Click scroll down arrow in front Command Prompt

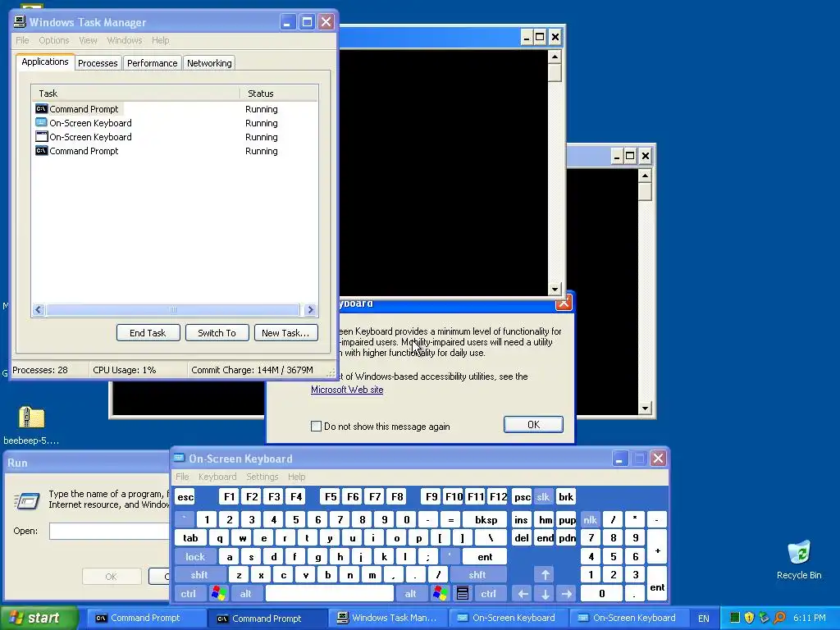pos(555,290)
